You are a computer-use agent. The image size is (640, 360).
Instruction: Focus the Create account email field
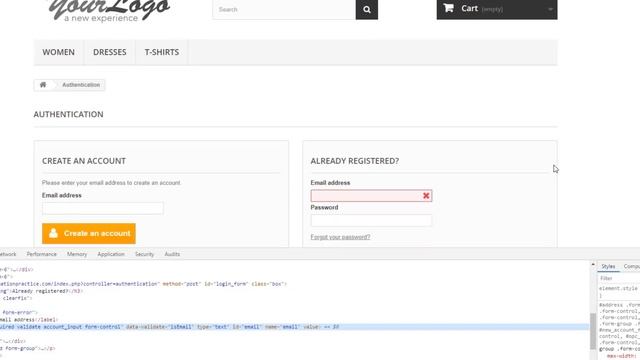(x=103, y=208)
